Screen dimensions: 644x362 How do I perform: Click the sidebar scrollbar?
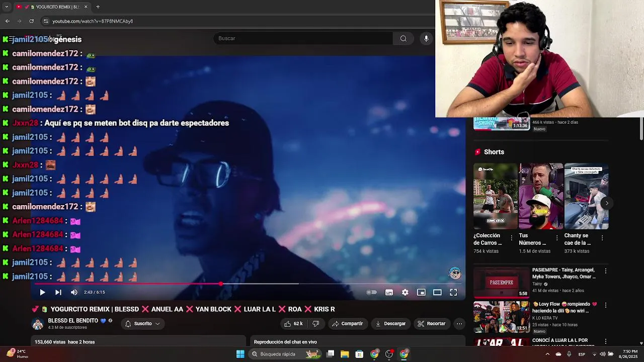[x=641, y=129]
